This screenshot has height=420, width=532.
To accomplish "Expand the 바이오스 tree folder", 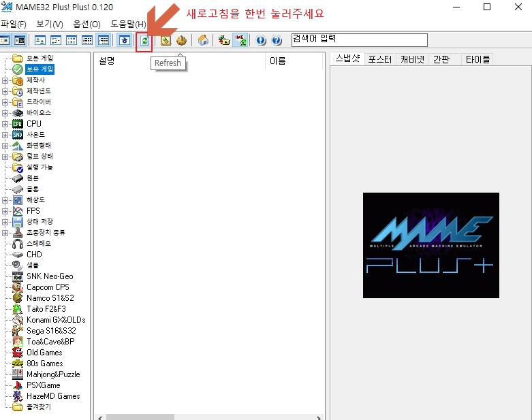I will [x=5, y=113].
